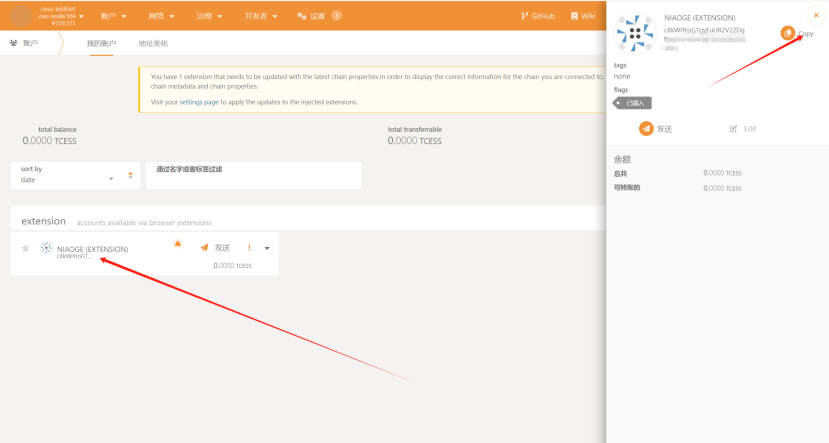Focus the name or tag filter field
829x443 pixels.
coord(254,176)
